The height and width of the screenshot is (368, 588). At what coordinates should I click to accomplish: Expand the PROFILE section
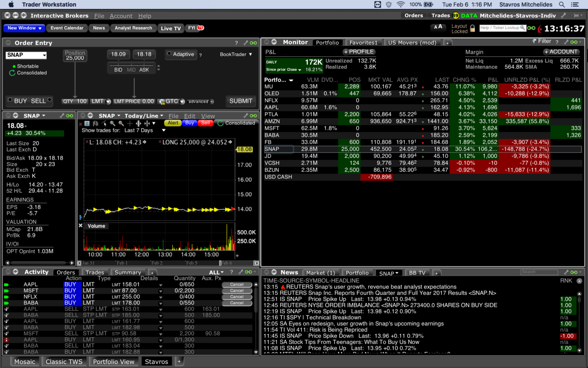(x=358, y=52)
